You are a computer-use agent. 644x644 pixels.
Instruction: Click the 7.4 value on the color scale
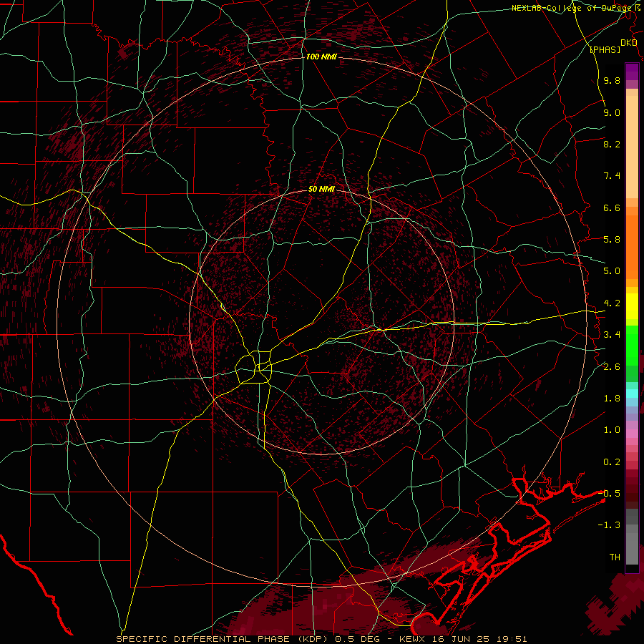click(x=612, y=176)
